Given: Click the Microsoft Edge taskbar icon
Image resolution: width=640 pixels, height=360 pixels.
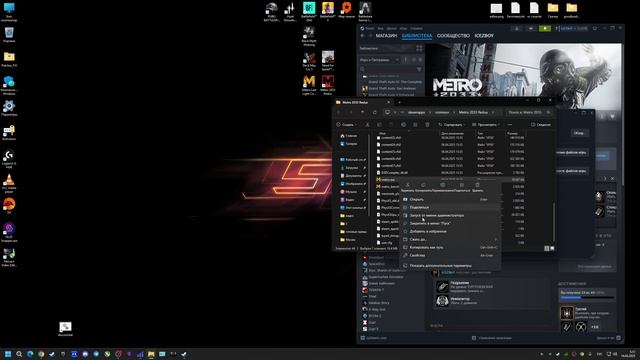Looking at the screenshot, I should 30,354.
